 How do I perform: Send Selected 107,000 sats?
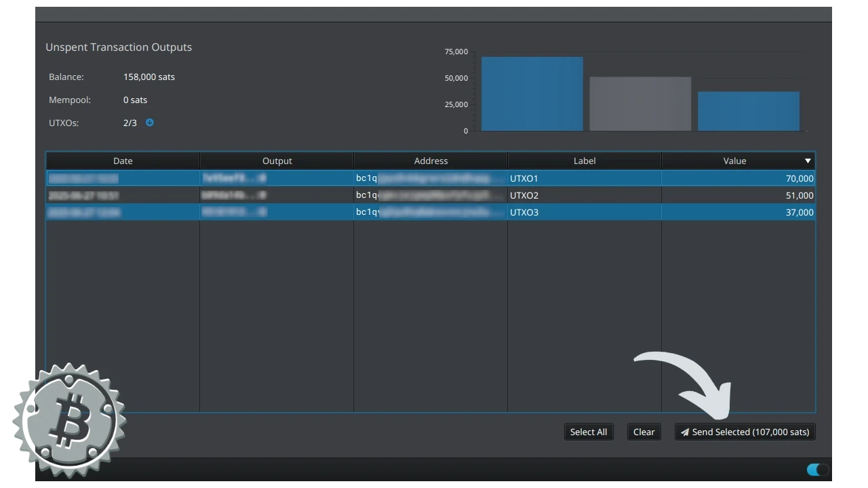(745, 432)
